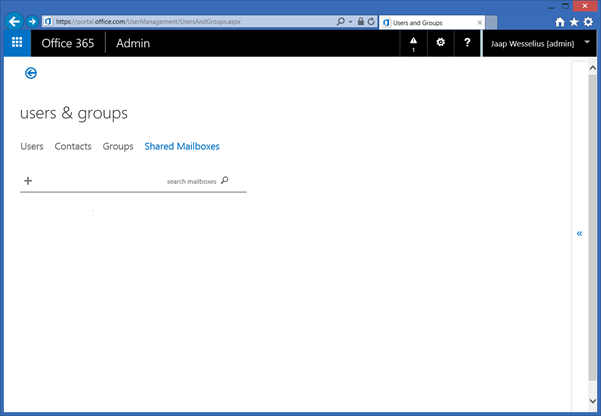Switch to the Groups tab
The image size is (601, 416).
[x=118, y=146]
